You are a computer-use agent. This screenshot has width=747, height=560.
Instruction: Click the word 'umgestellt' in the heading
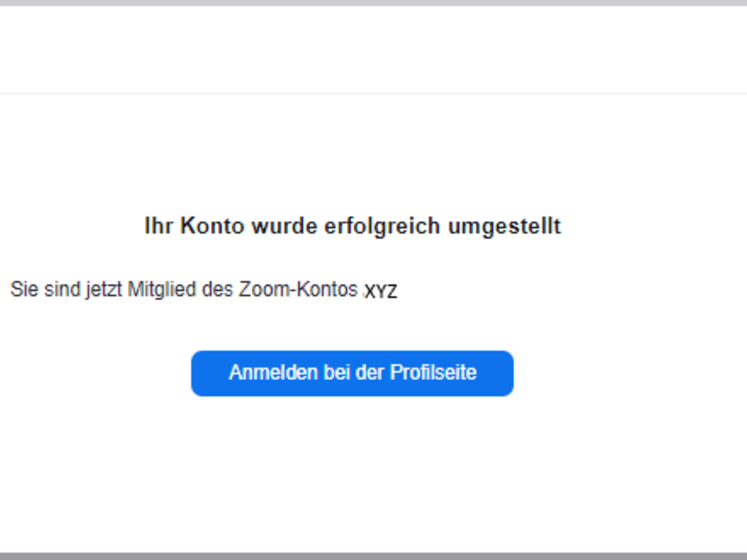[505, 226]
